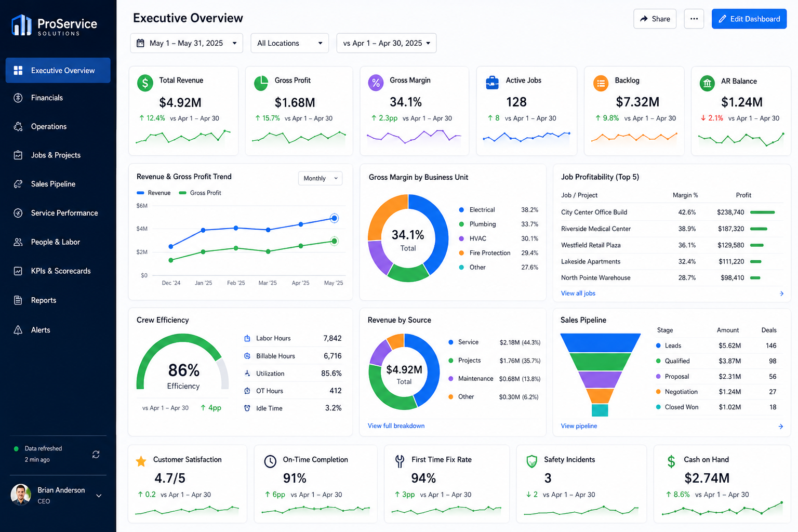The image size is (798, 532).
Task: Open the All Locations dropdown
Action: pos(290,43)
